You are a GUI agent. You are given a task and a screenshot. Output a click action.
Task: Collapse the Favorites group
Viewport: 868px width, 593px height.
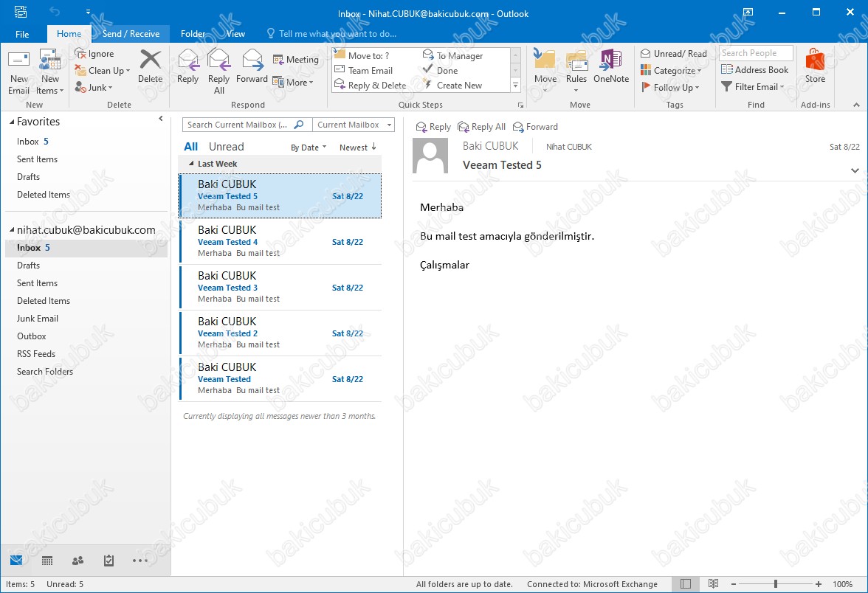click(12, 122)
